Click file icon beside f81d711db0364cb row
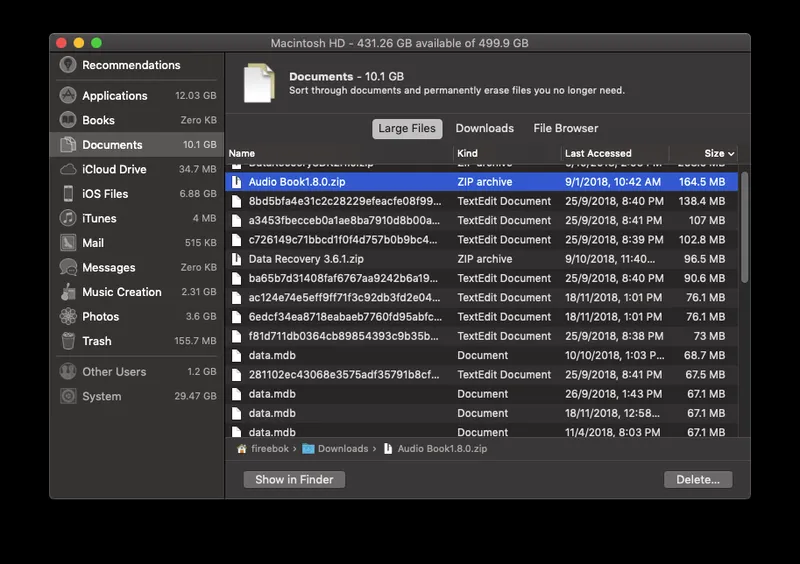800x564 pixels. (x=236, y=336)
